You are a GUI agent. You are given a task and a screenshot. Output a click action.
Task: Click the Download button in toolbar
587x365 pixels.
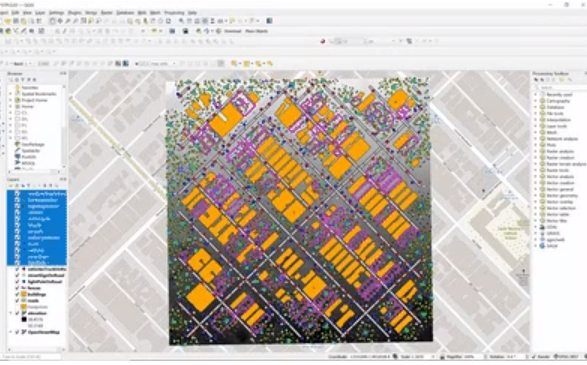pyautogui.click(x=232, y=31)
